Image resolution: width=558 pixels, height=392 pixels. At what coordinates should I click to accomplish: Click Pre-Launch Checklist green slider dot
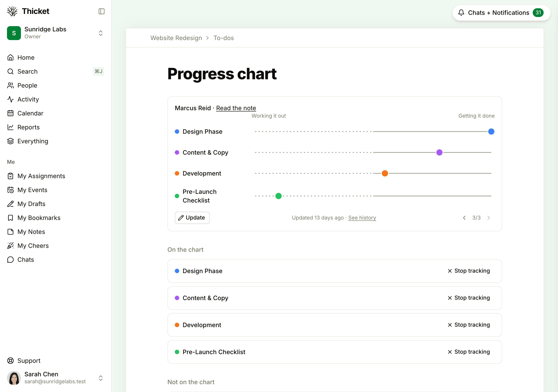[x=279, y=196]
